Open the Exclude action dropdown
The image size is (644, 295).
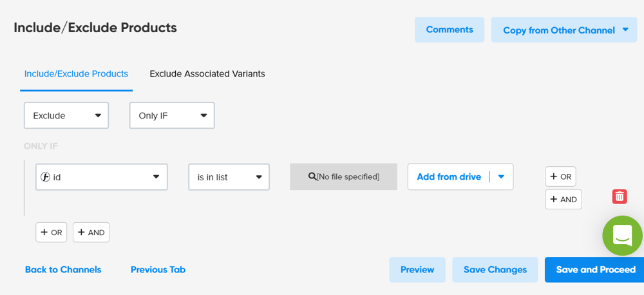tap(66, 115)
